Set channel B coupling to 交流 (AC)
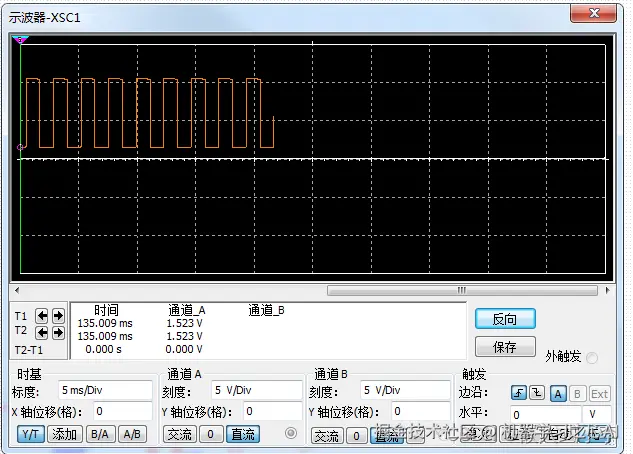The image size is (633, 454). (327, 436)
